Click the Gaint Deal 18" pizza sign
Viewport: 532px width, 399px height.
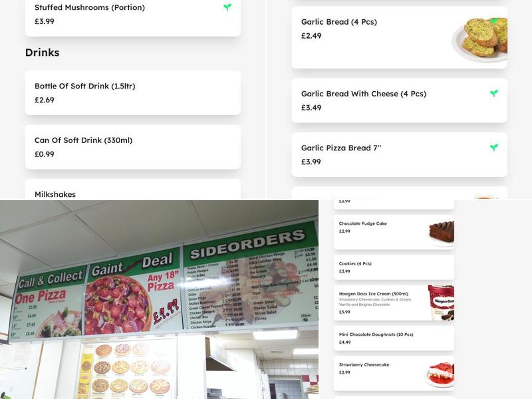point(134,293)
